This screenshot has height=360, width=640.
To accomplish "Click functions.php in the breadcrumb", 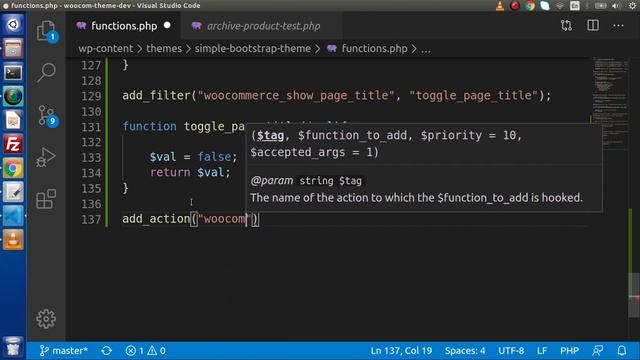I will pos(374,49).
